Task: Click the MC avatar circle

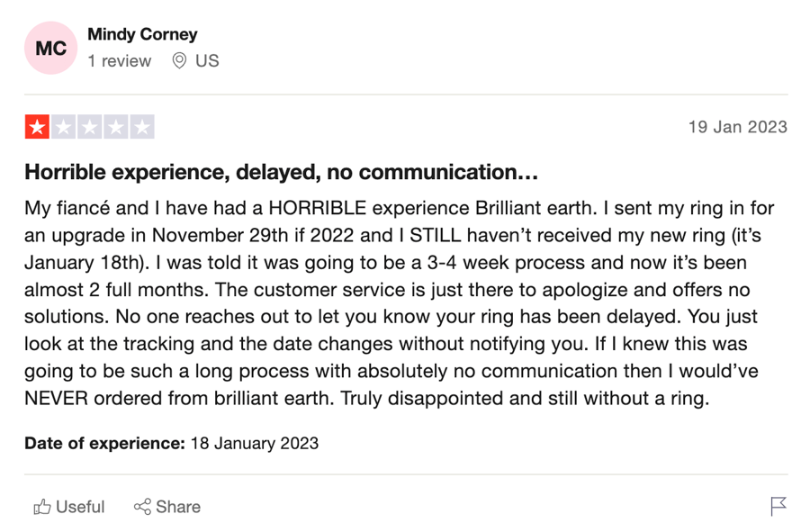Action: [50, 48]
